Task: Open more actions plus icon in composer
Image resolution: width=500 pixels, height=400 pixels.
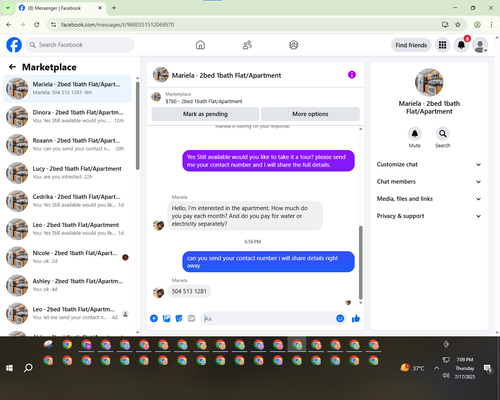Action: click(154, 318)
